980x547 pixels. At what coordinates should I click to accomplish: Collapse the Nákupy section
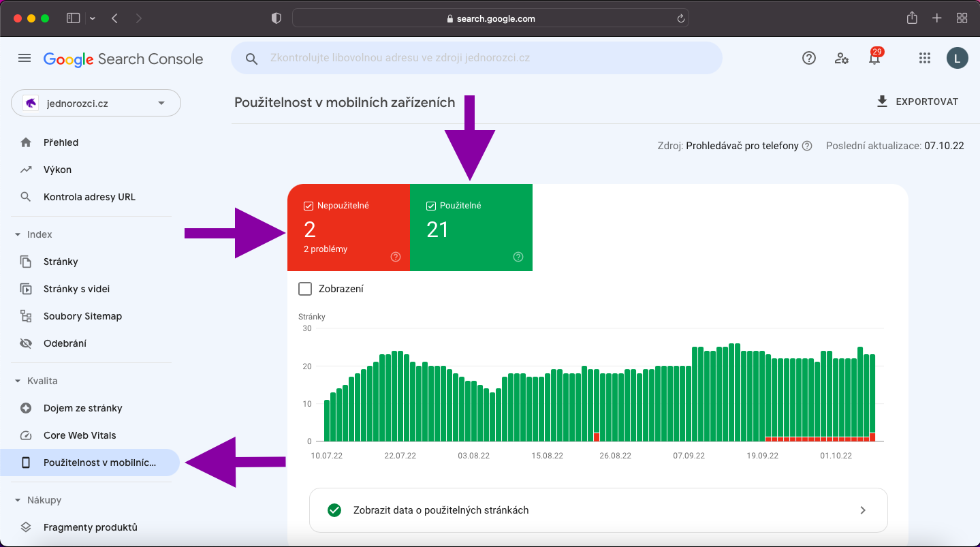(18, 500)
